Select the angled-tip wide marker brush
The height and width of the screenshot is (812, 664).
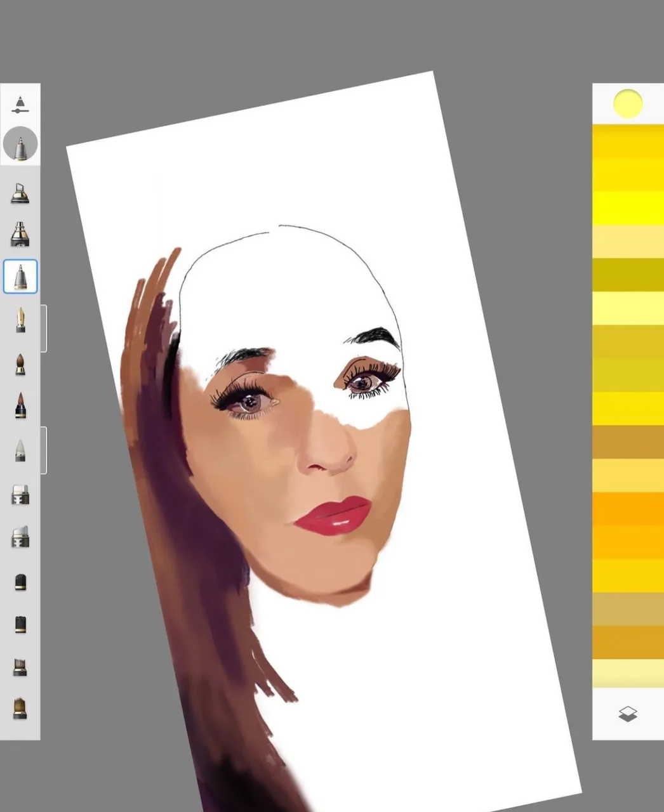point(20,537)
